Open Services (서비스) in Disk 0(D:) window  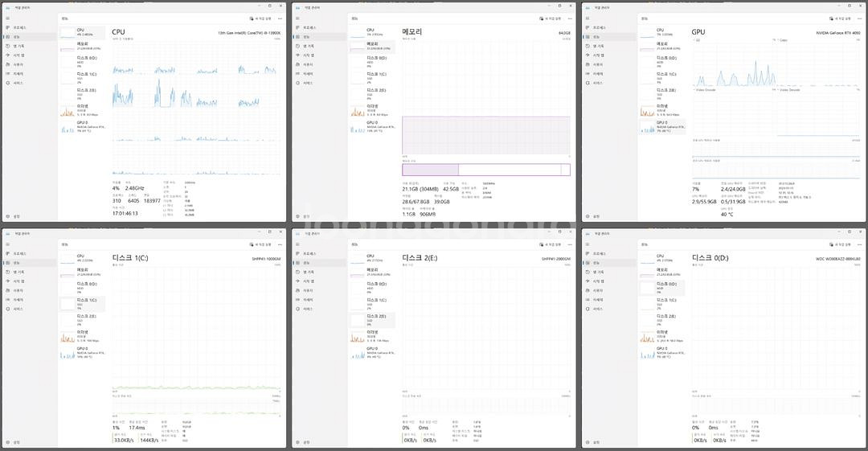pyautogui.click(x=609, y=310)
